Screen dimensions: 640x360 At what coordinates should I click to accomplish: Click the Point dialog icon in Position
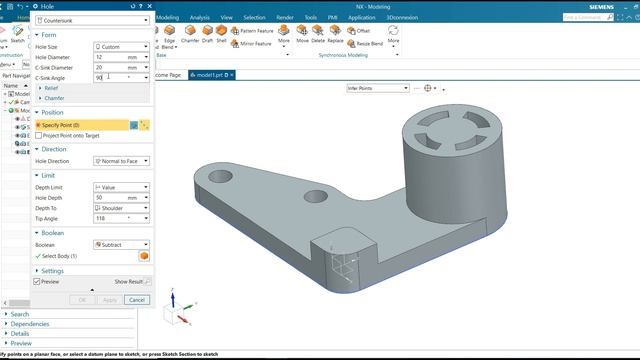click(x=144, y=125)
